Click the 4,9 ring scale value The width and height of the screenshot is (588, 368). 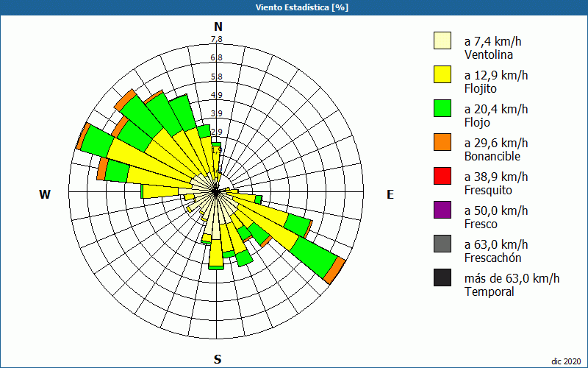point(216,95)
